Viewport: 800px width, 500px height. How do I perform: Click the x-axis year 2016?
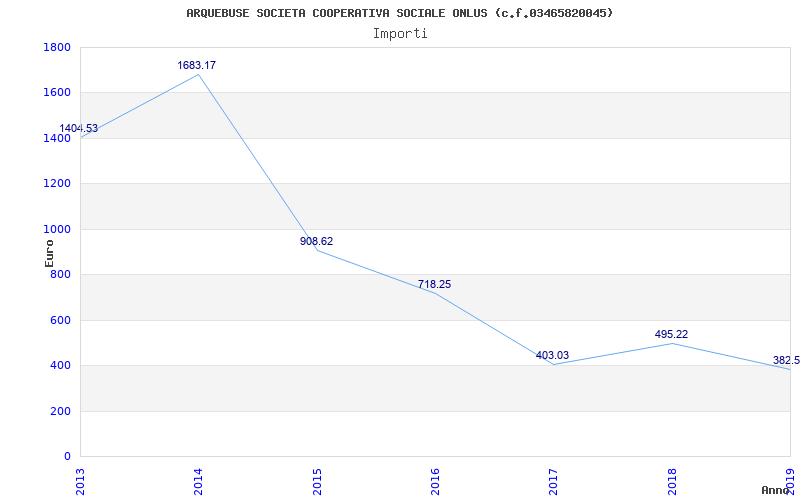click(435, 482)
